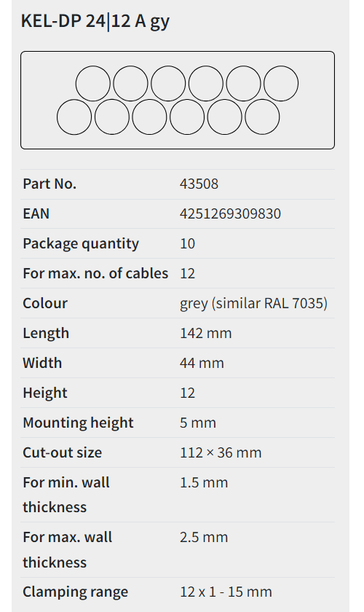Click the Package quantity label

click(81, 243)
